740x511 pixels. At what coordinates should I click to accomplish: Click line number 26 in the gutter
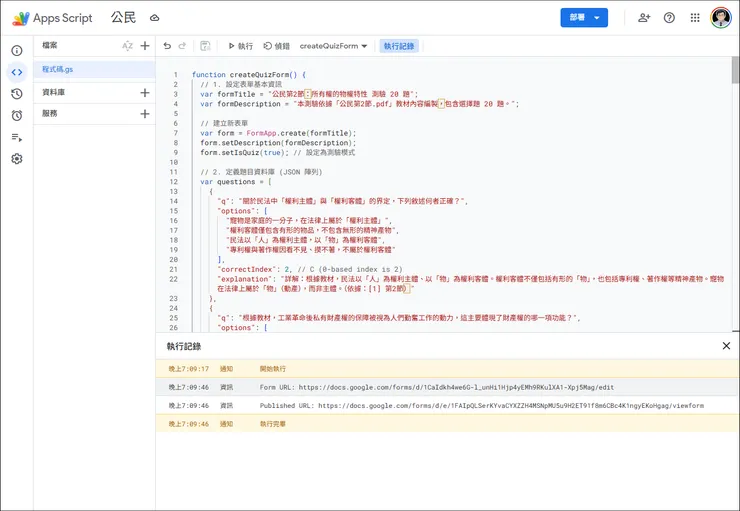click(x=174, y=327)
